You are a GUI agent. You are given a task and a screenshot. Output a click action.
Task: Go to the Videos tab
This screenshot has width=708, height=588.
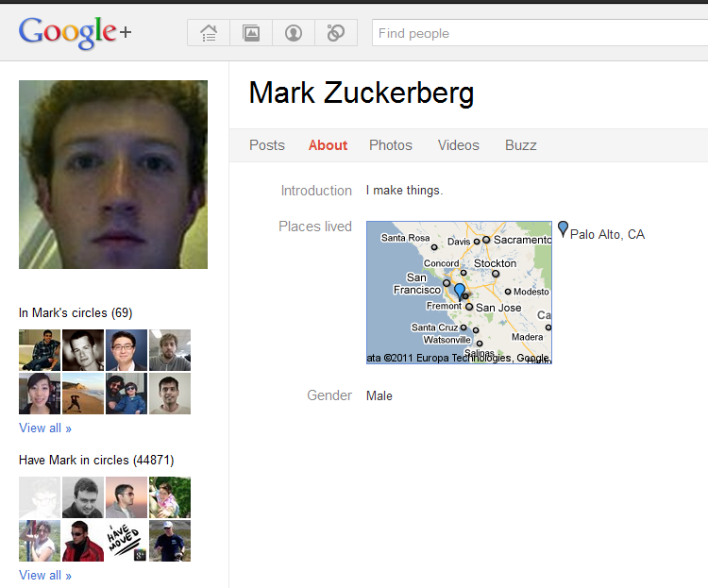[x=459, y=145]
